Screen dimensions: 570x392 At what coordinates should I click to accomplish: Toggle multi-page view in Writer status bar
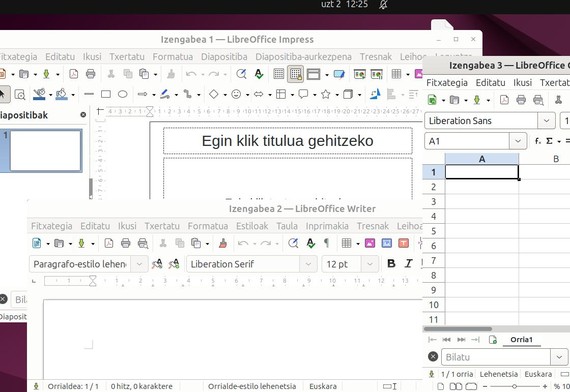(456, 386)
